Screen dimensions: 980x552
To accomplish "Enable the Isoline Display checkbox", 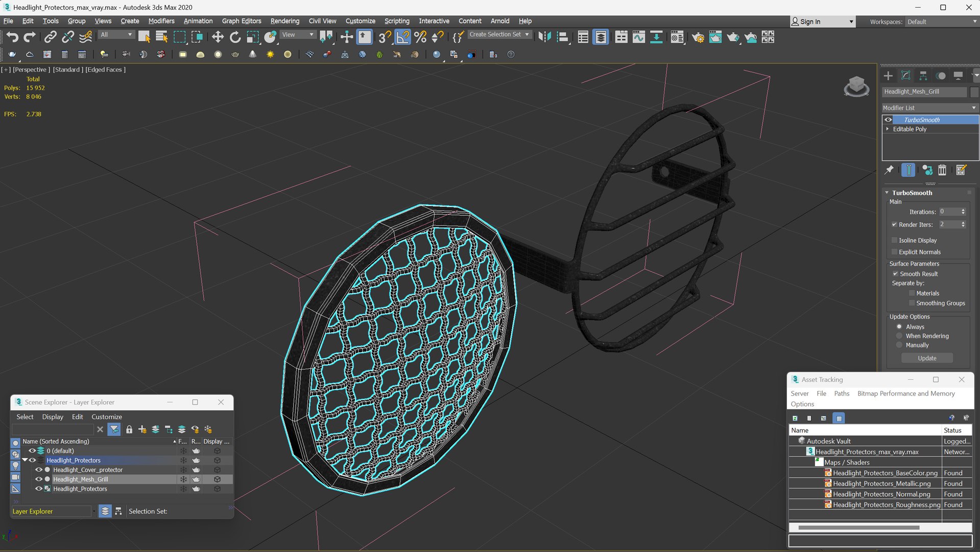I will pyautogui.click(x=894, y=240).
